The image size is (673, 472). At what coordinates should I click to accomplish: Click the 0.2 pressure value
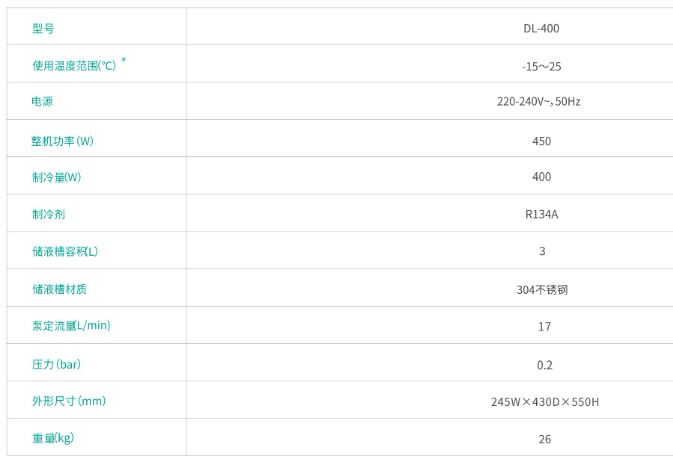[x=543, y=365]
